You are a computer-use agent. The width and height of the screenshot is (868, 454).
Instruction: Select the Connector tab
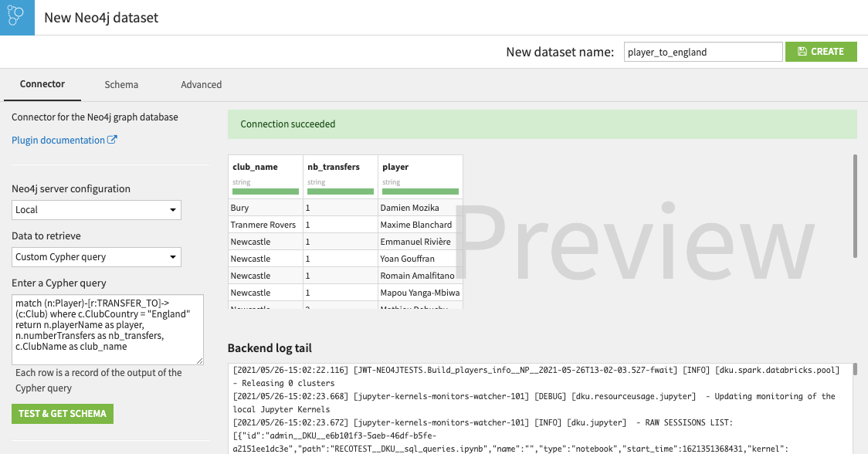tap(42, 84)
